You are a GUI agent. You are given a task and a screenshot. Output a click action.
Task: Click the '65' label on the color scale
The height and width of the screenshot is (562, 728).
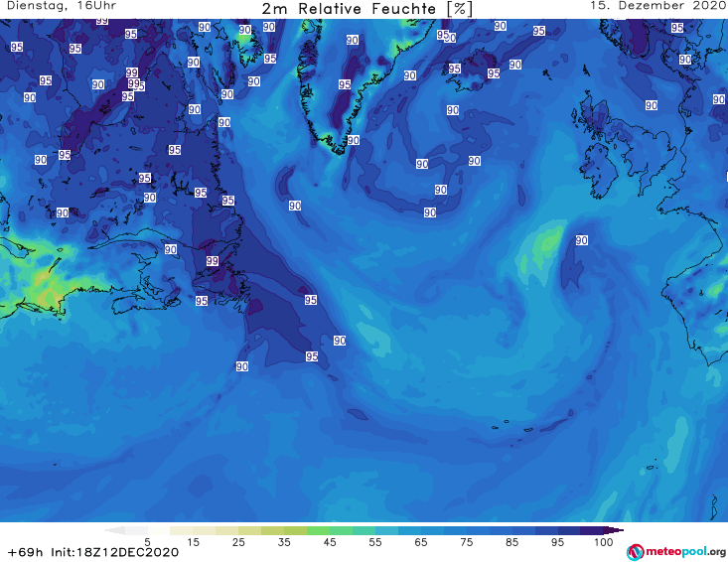(x=421, y=542)
